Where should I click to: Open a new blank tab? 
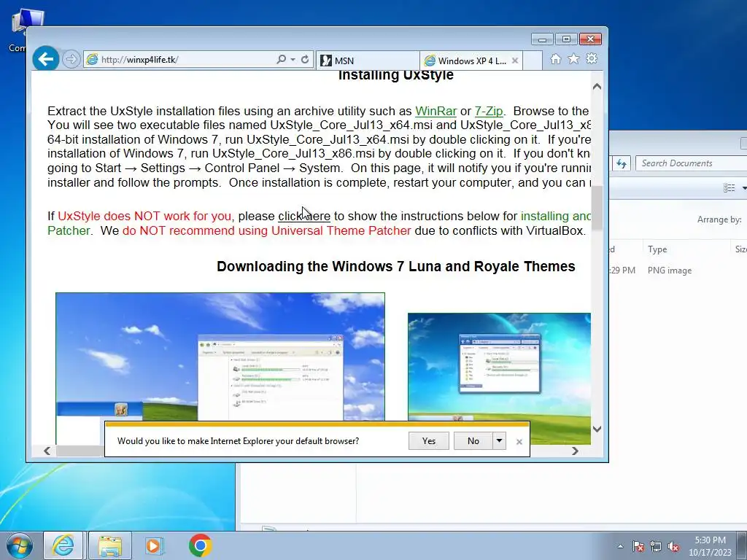pos(533,61)
